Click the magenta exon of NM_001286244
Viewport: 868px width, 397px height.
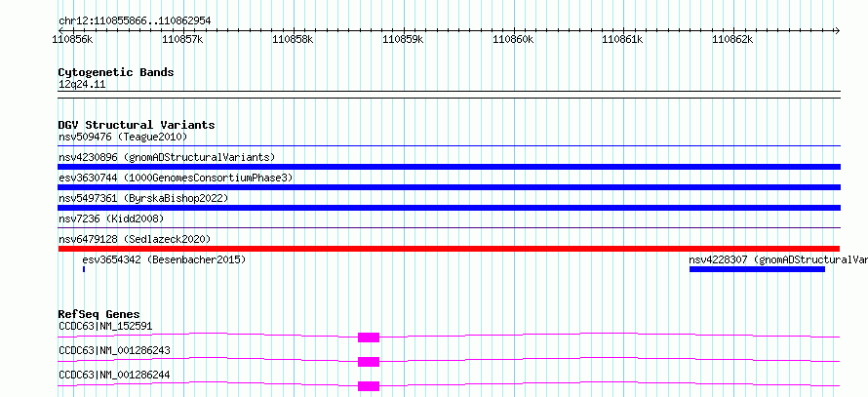point(369,386)
